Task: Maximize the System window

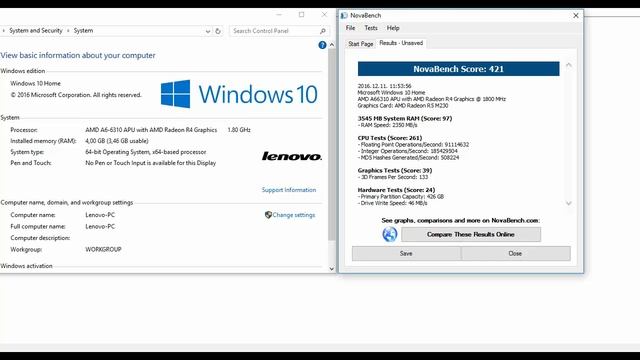Action: click(301, 15)
